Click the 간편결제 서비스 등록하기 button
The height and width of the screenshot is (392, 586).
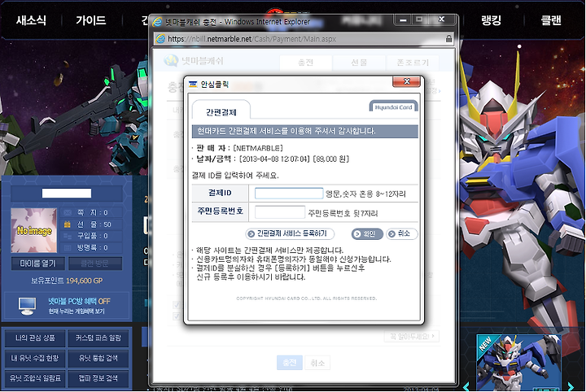[290, 233]
